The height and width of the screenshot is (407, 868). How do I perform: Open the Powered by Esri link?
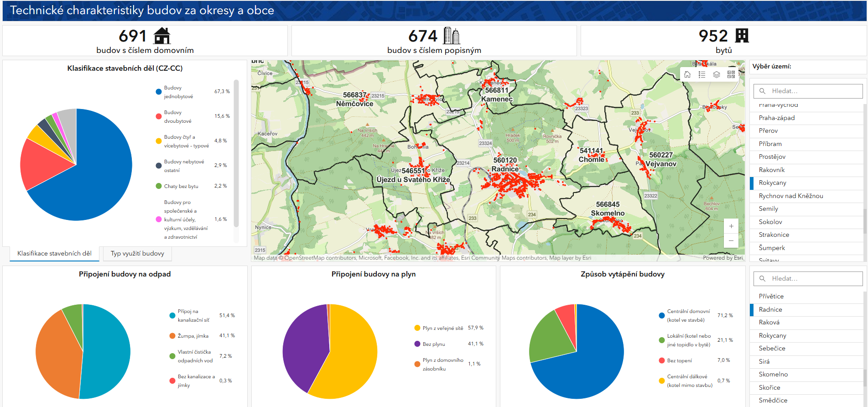722,258
